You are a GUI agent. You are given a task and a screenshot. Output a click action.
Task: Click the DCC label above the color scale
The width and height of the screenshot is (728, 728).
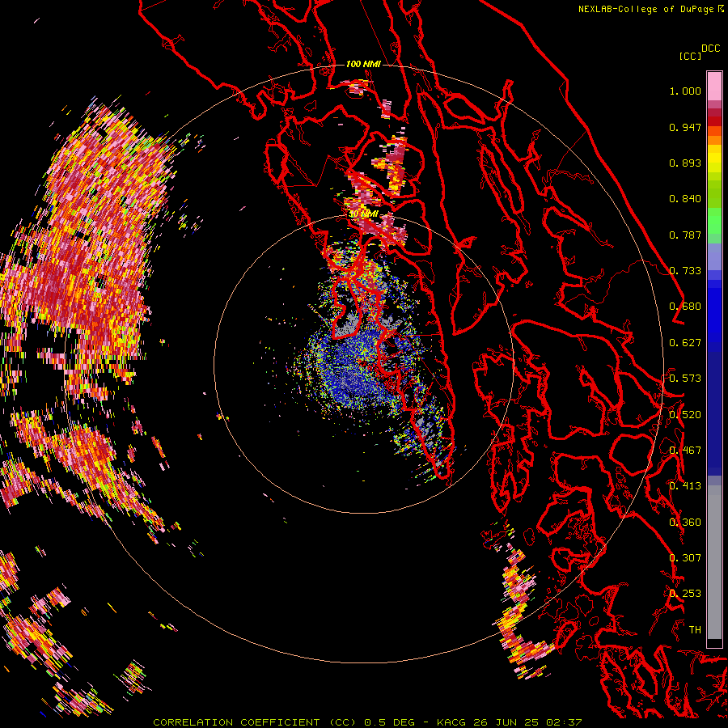point(711,49)
